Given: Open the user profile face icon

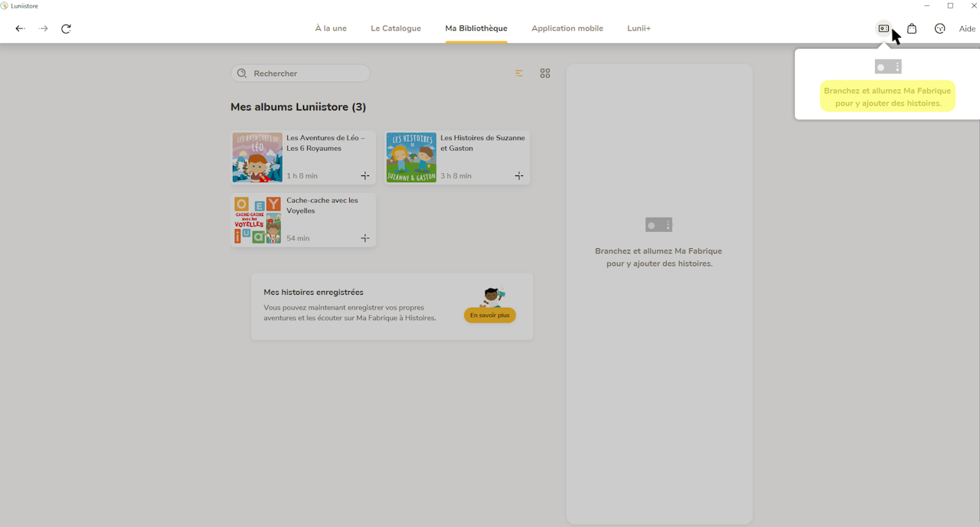Looking at the screenshot, I should (x=940, y=28).
